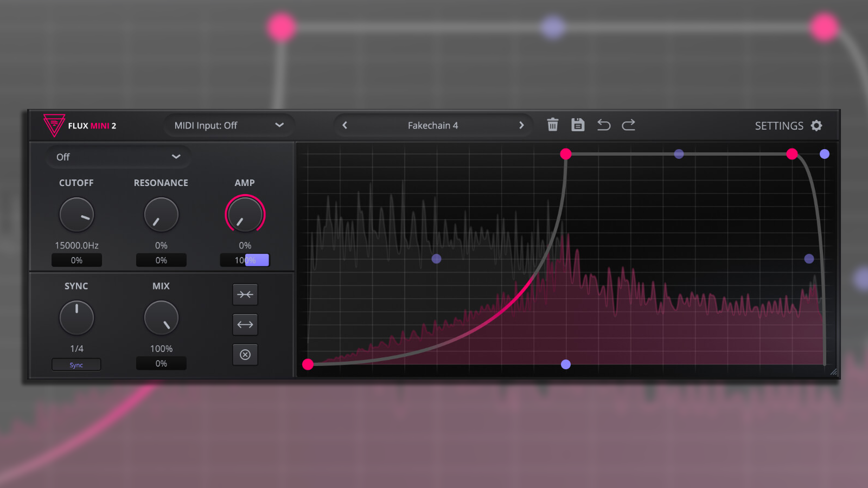The width and height of the screenshot is (868, 488).
Task: Open the MIDI Input dropdown
Action: (x=228, y=125)
